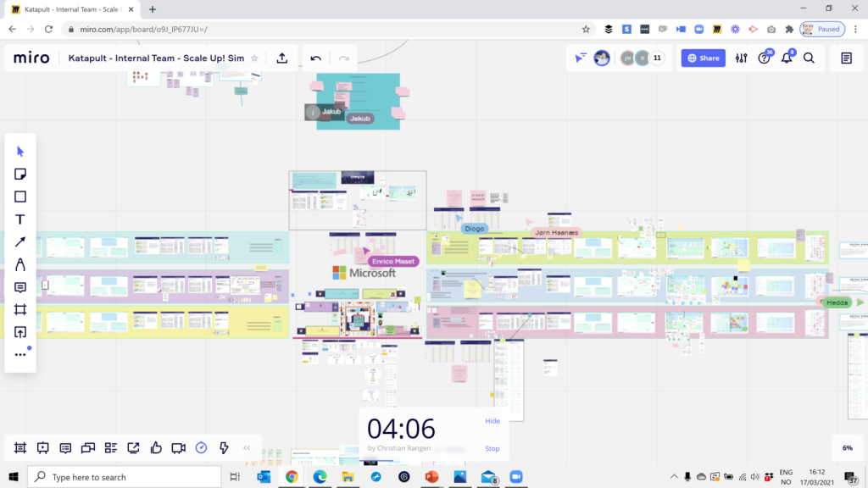Select the Text tool in left toolbar
The width and height of the screenshot is (868, 488).
point(20,219)
